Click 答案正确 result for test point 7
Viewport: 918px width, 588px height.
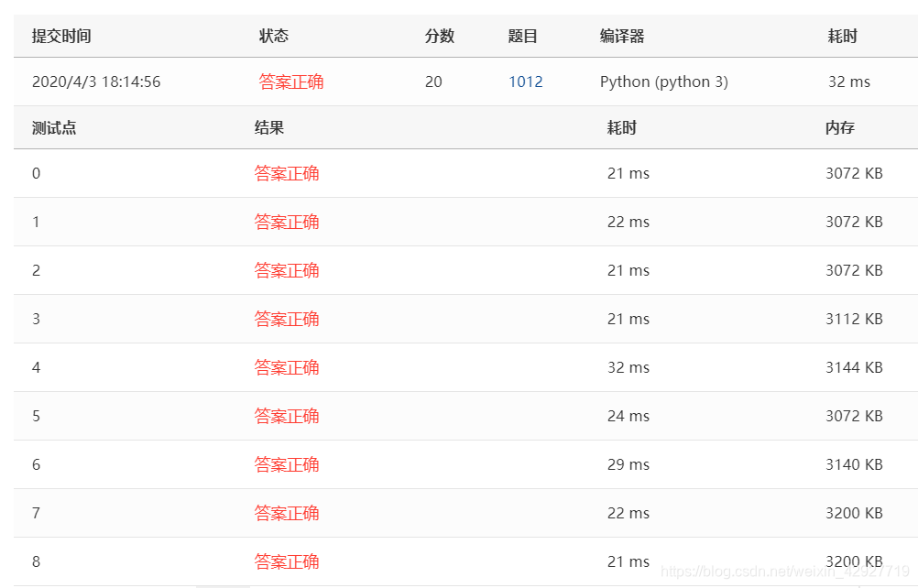click(286, 513)
